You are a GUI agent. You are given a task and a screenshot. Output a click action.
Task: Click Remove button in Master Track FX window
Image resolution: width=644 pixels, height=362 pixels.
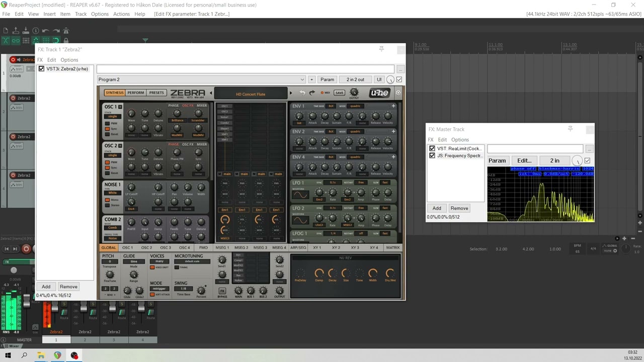[x=459, y=208]
